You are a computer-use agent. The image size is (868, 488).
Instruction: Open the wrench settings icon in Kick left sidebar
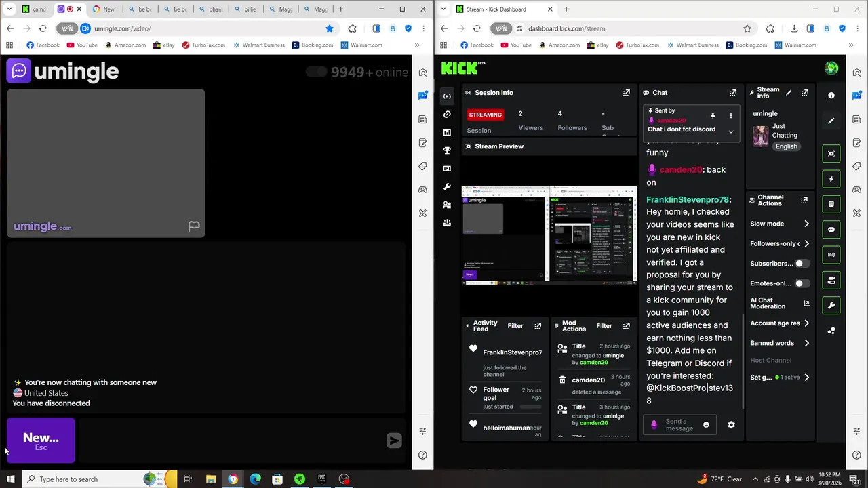447,186
